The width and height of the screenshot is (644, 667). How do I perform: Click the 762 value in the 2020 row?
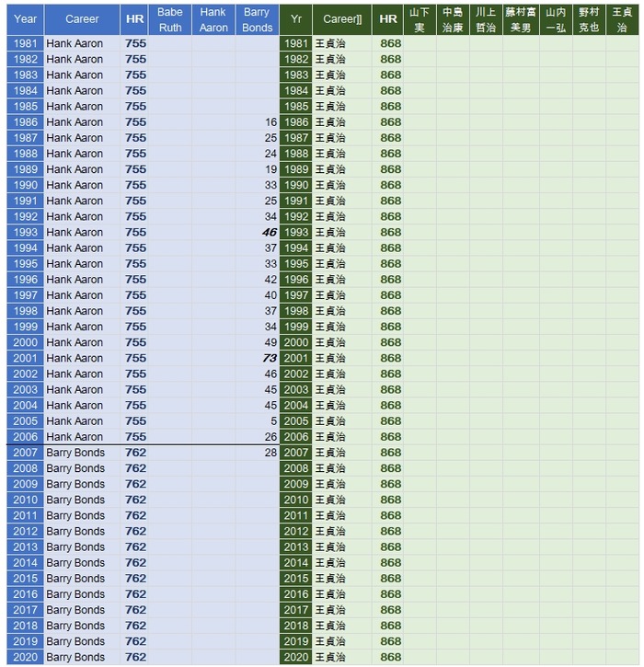pos(135,657)
